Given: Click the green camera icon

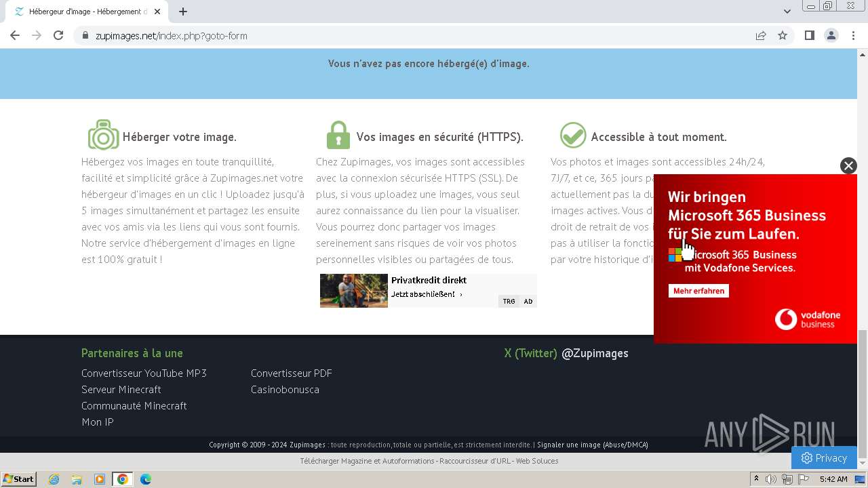Looking at the screenshot, I should 103,135.
